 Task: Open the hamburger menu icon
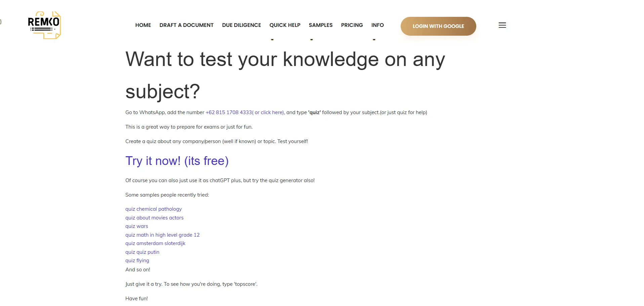point(502,25)
